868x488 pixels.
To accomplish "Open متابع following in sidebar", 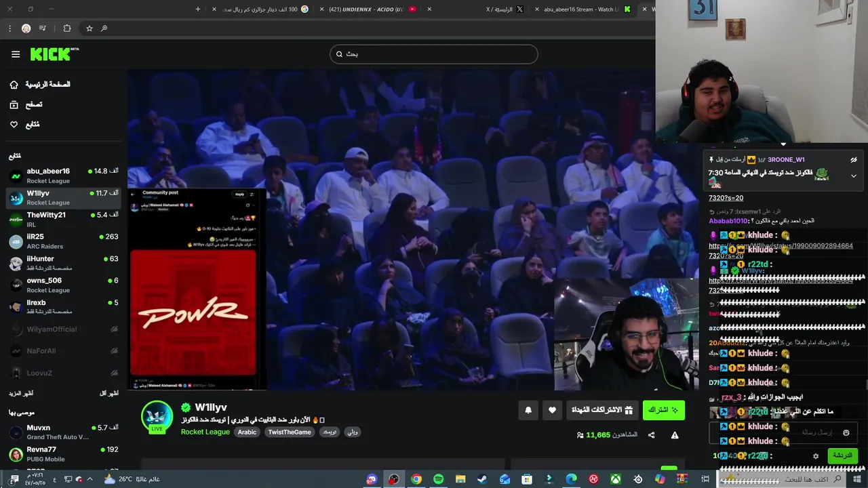I will coord(24,125).
